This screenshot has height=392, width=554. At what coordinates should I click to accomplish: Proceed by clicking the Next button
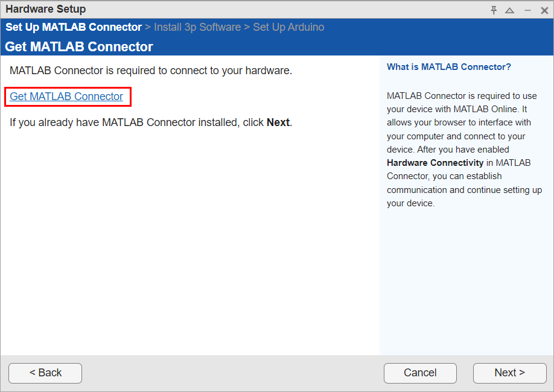pyautogui.click(x=509, y=373)
